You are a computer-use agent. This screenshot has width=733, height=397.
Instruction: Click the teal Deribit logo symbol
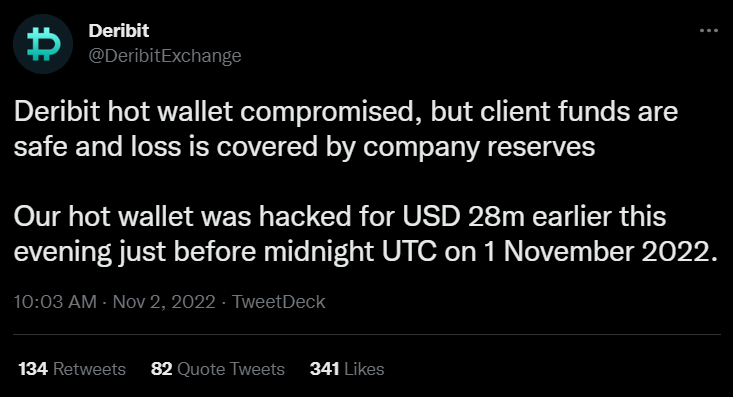pos(43,44)
